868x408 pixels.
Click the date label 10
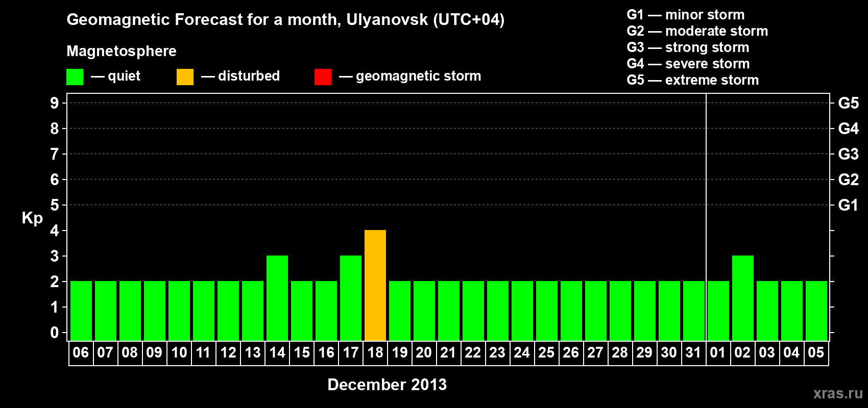179,352
